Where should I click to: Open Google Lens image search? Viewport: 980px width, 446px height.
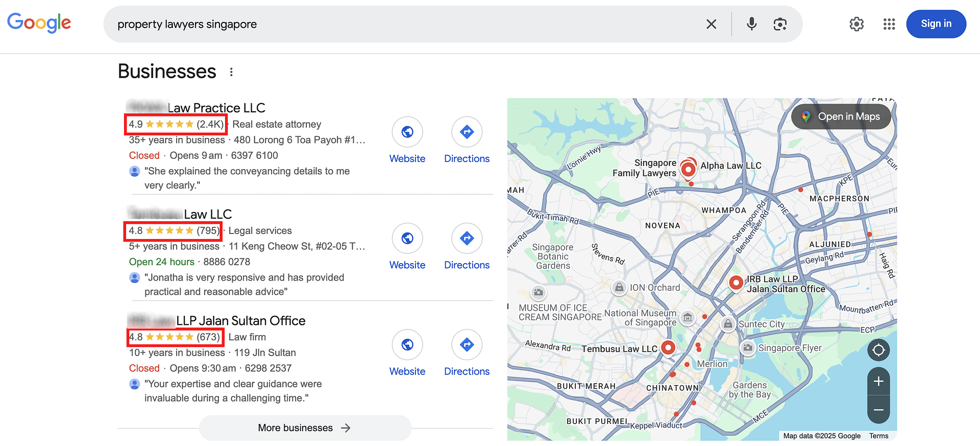[x=780, y=24]
